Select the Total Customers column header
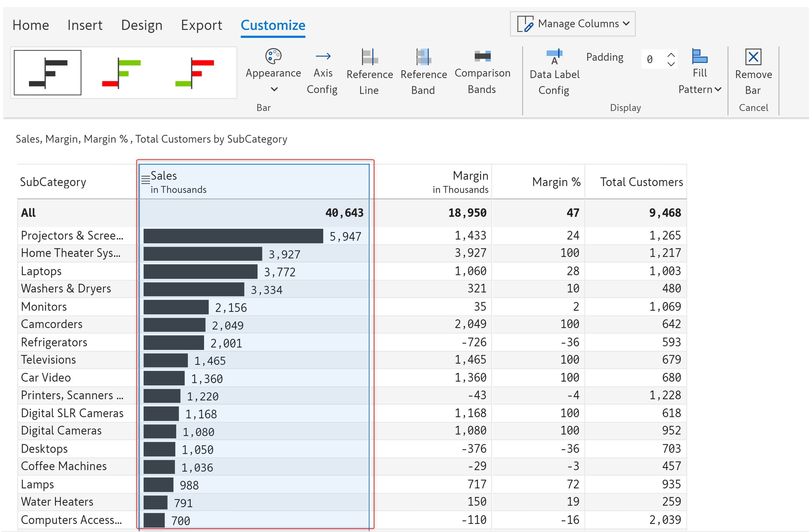The image size is (809, 532). [x=641, y=182]
